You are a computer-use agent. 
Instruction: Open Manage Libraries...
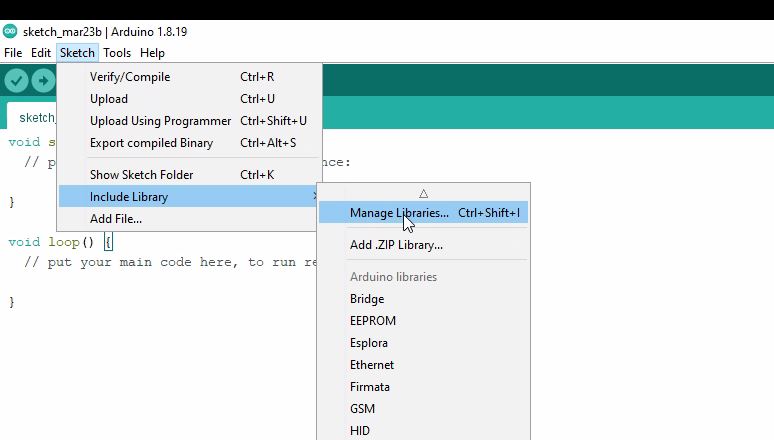click(424, 213)
